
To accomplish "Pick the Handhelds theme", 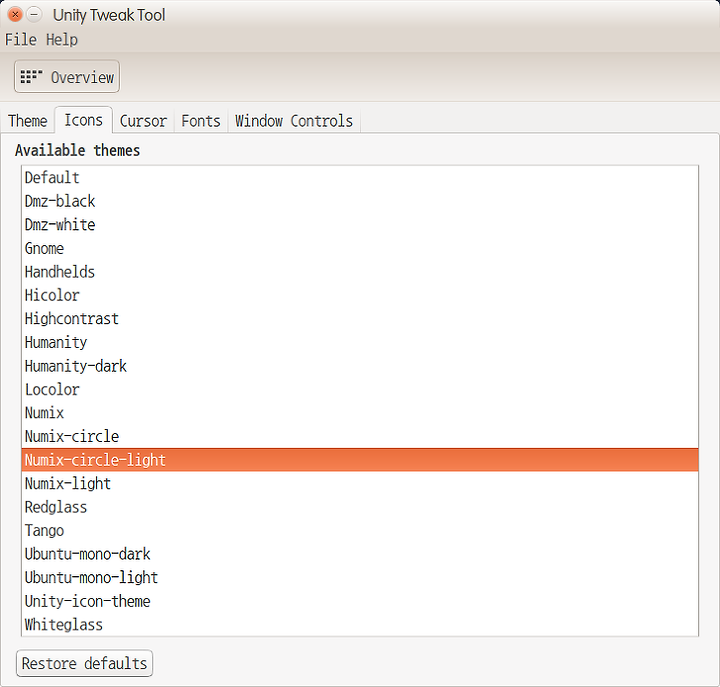I will pos(360,272).
